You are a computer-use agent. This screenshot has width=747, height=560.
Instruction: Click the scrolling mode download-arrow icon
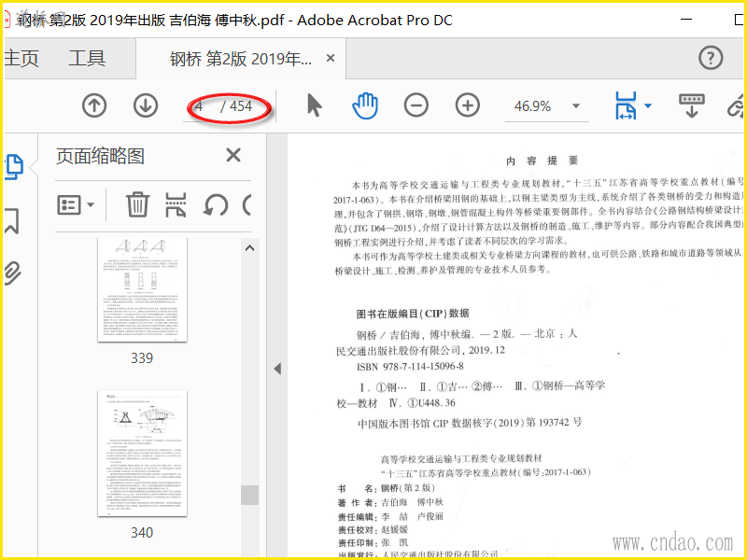pos(692,105)
